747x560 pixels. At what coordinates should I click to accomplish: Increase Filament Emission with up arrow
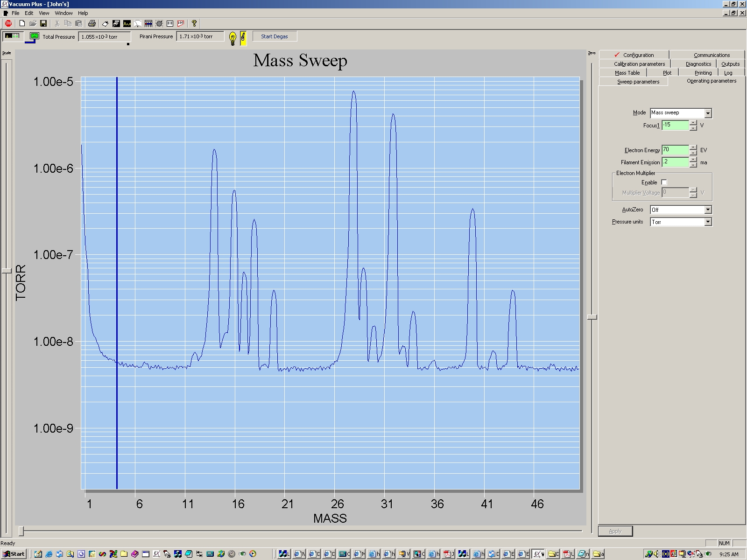[693, 160]
